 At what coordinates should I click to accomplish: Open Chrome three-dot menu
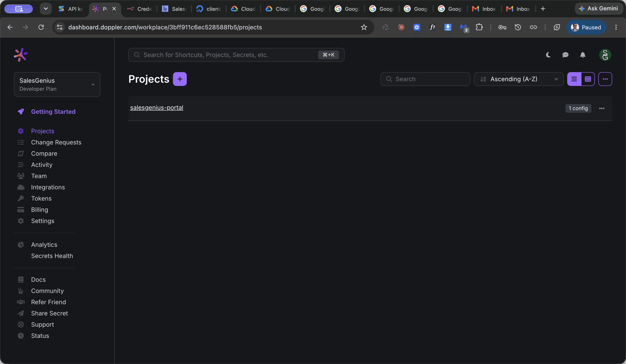point(616,27)
